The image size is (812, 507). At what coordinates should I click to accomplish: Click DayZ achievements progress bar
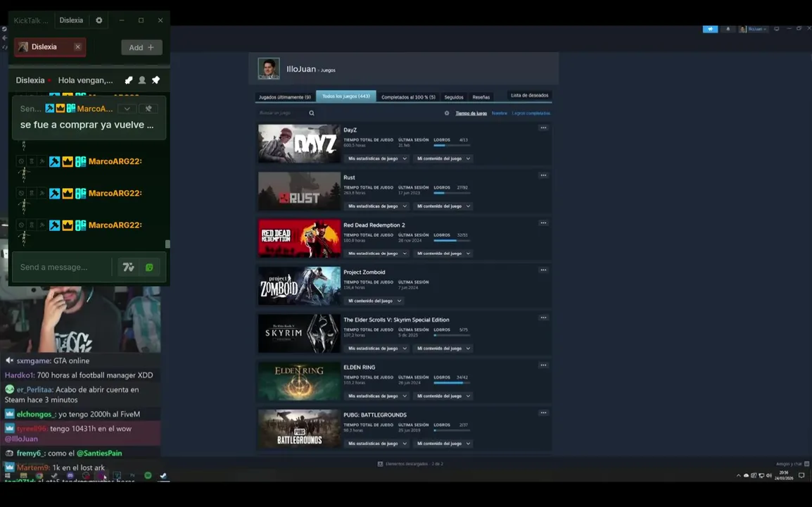click(452, 145)
